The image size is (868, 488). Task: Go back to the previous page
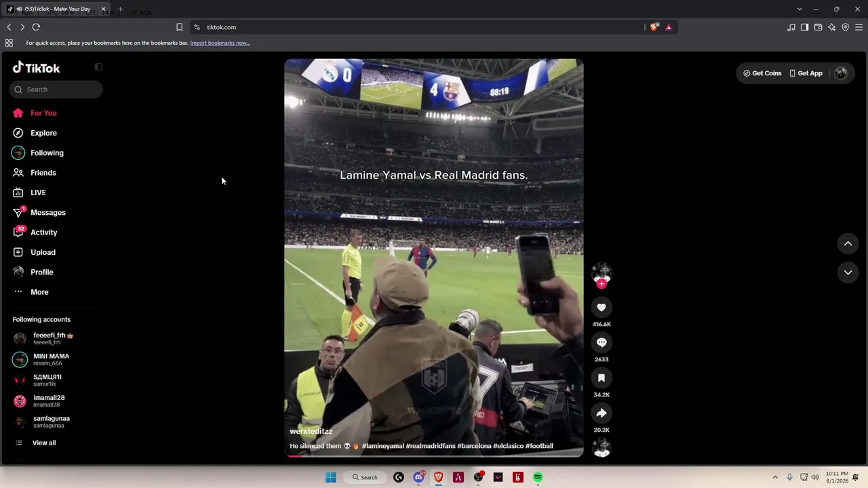9,27
